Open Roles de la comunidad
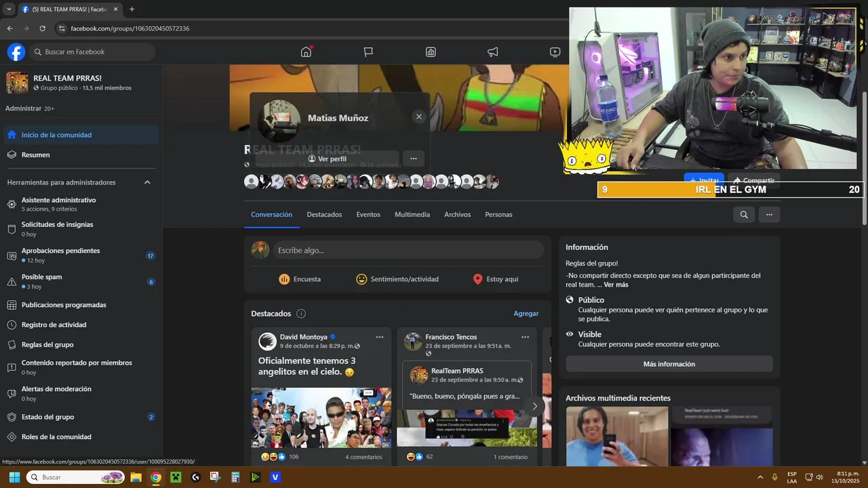This screenshot has height=488, width=868. coord(81,436)
